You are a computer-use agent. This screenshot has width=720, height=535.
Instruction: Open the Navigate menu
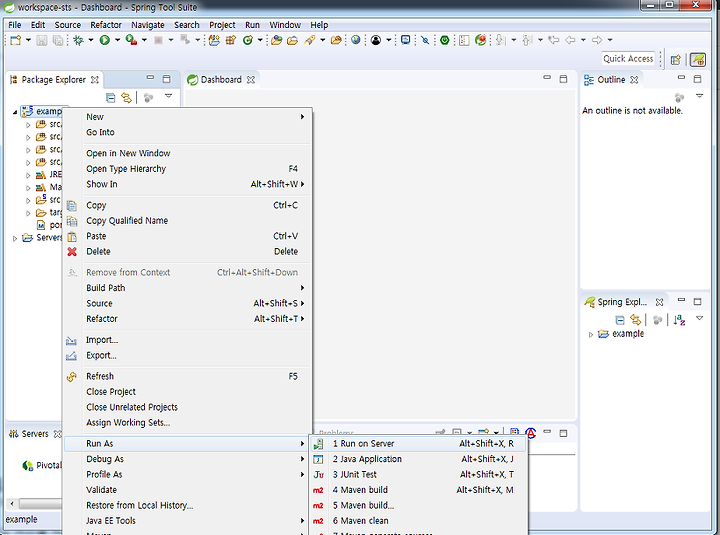tap(148, 25)
